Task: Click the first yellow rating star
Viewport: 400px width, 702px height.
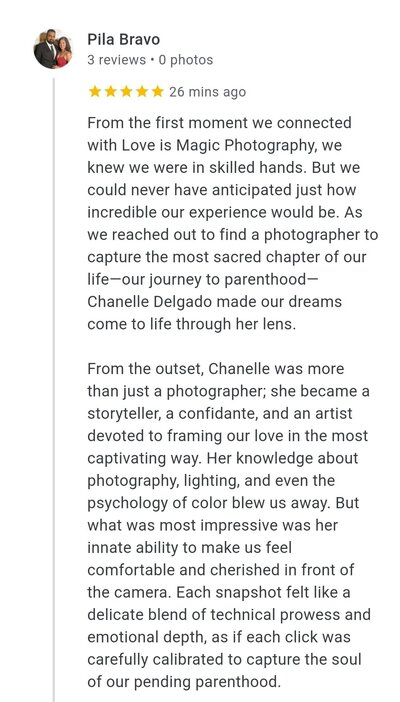Action: (x=95, y=92)
